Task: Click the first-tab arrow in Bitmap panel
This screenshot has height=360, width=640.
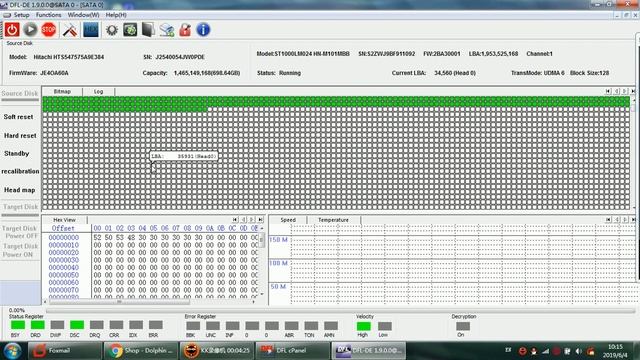Action: (x=608, y=91)
